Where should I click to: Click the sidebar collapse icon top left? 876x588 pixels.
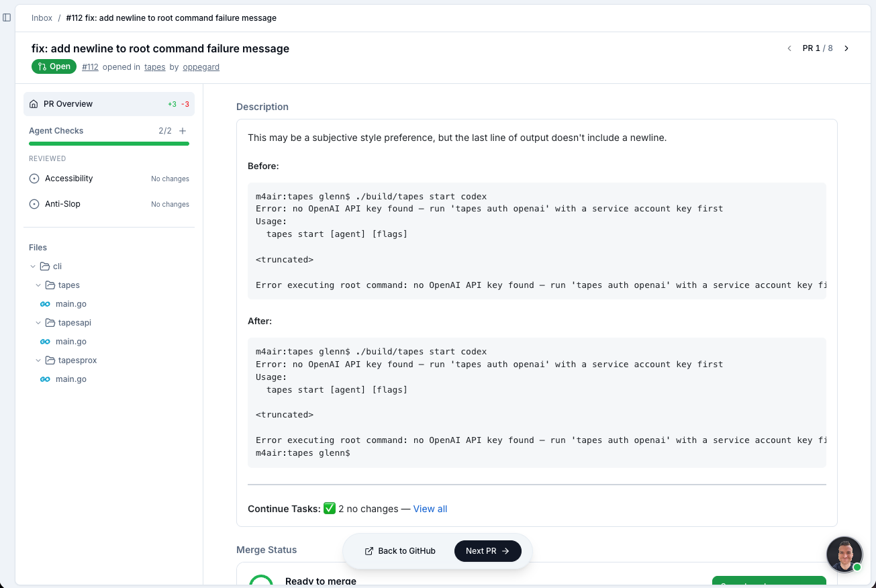(x=7, y=17)
